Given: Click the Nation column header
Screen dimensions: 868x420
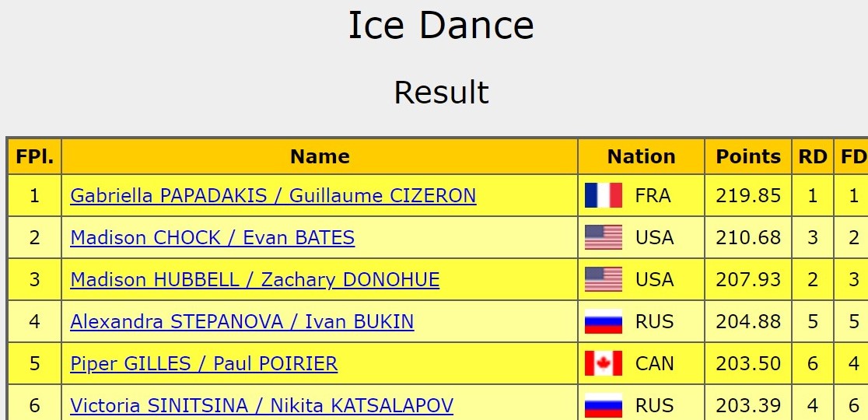Looking at the screenshot, I should coord(641,156).
